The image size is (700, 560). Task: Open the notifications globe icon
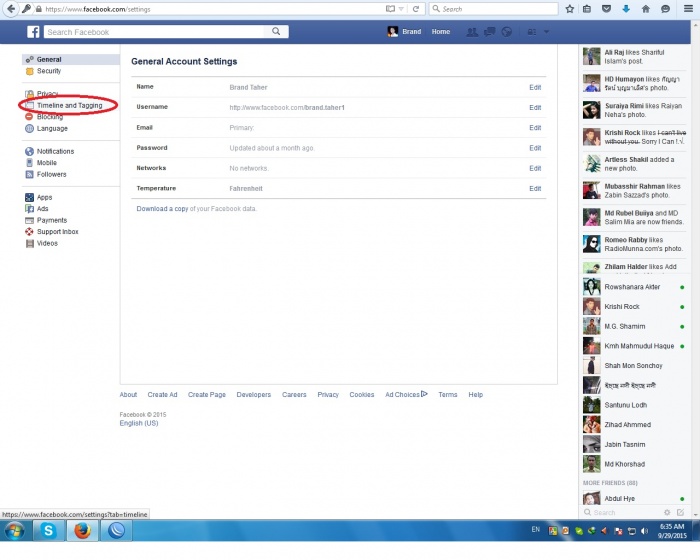(x=507, y=32)
